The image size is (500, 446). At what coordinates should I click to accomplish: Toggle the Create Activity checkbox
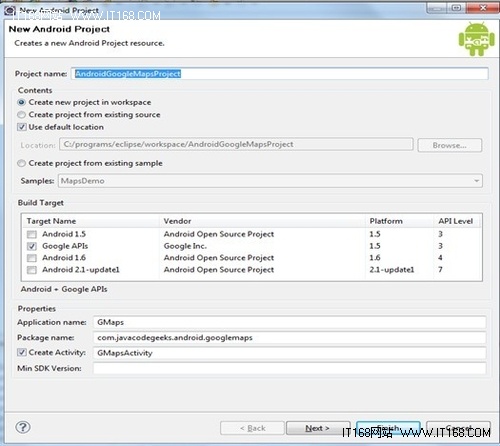(22, 352)
